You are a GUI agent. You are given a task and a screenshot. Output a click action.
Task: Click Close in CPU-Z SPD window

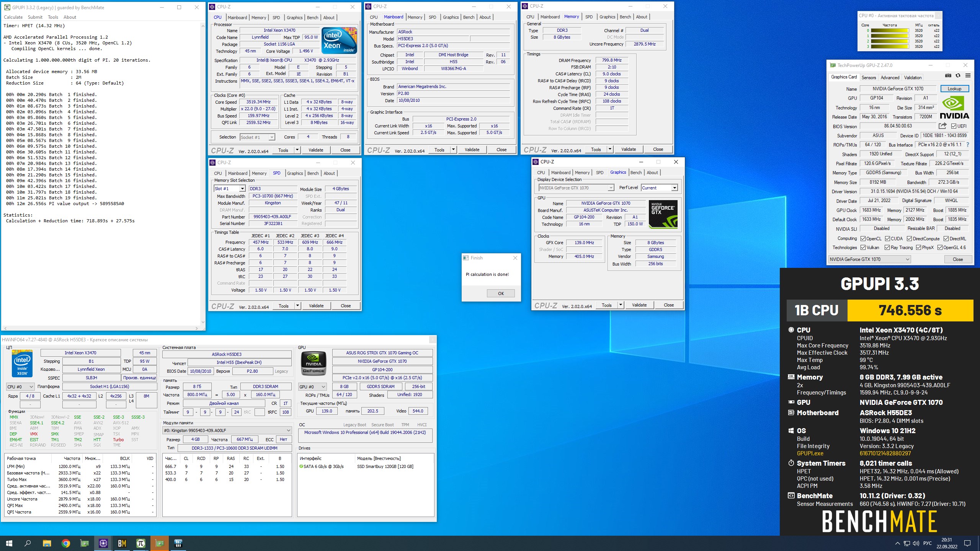(345, 306)
